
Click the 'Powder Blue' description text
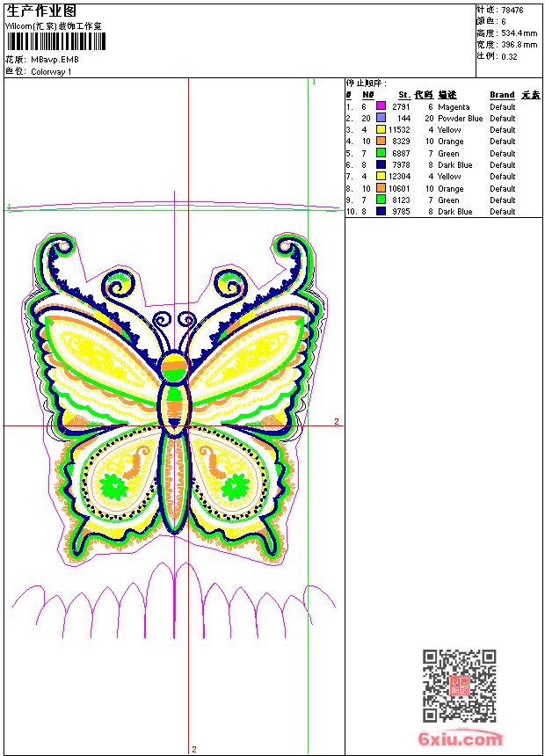coord(460,119)
